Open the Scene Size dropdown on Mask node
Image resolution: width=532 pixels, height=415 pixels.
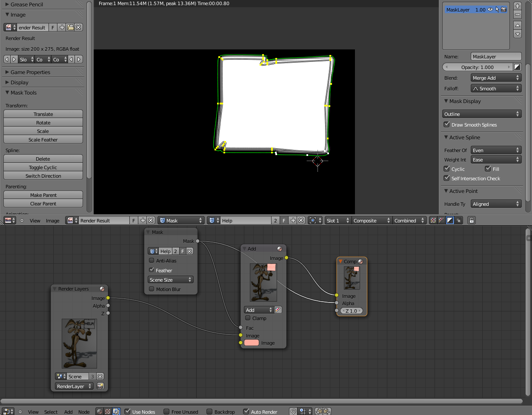click(170, 280)
